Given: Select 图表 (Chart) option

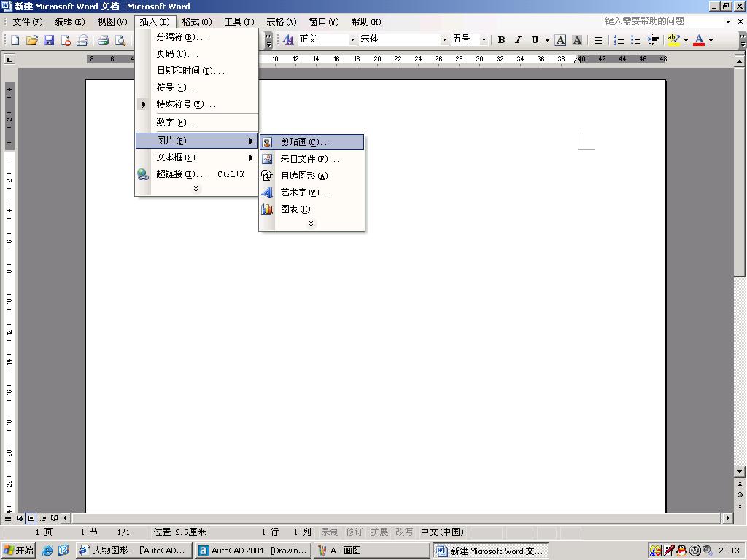Looking at the screenshot, I should click(x=312, y=209).
